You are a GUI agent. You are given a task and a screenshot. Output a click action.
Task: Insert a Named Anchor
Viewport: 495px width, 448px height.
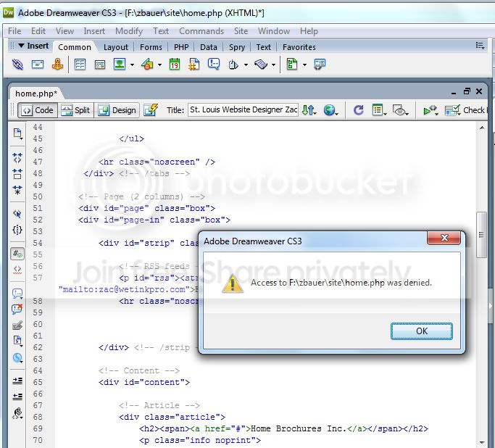[x=57, y=65]
